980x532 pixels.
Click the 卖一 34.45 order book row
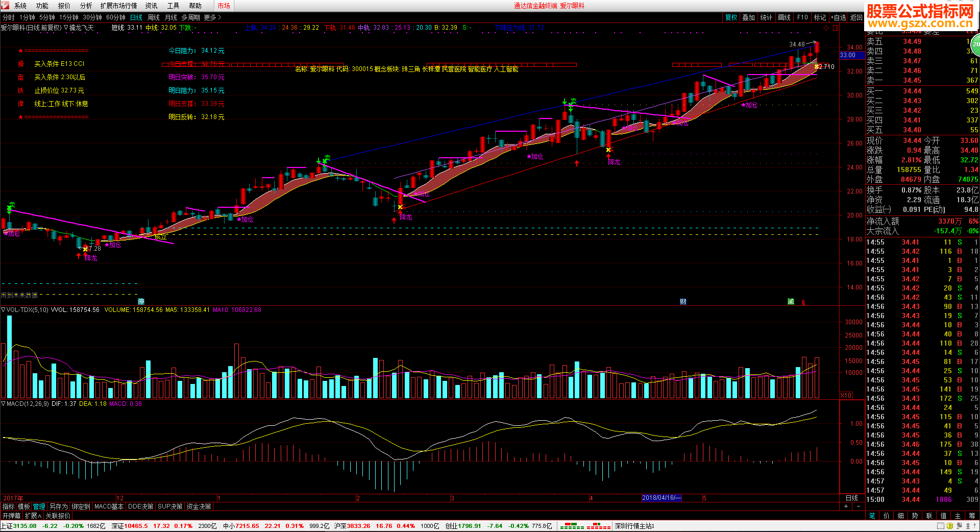[x=922, y=80]
